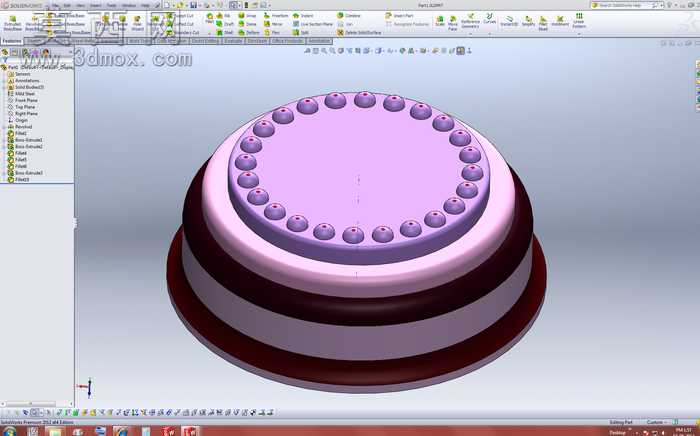Image resolution: width=700 pixels, height=436 pixels.
Task: Select the Shell tool
Action: 225,33
